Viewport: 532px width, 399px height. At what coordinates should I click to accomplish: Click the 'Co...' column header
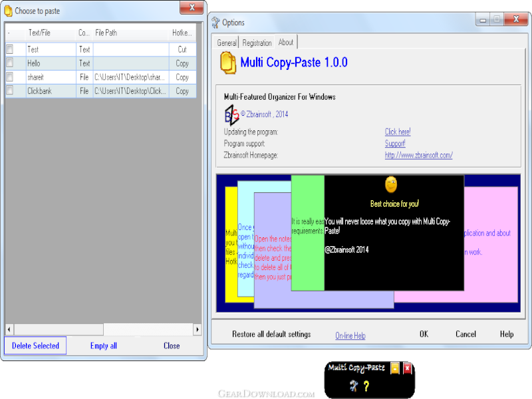[84, 33]
